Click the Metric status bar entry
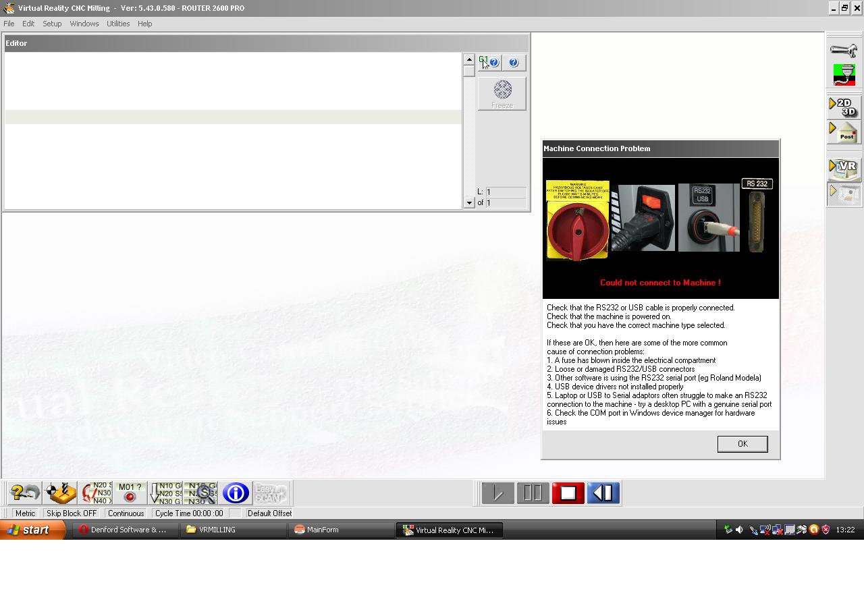Image resolution: width=864 pixels, height=616 pixels. point(25,513)
